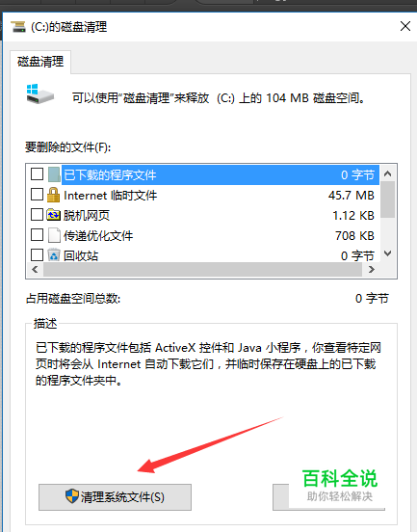Click the horizontal scroll left arrow
Screen dimensions: 417x532
(x=35, y=270)
